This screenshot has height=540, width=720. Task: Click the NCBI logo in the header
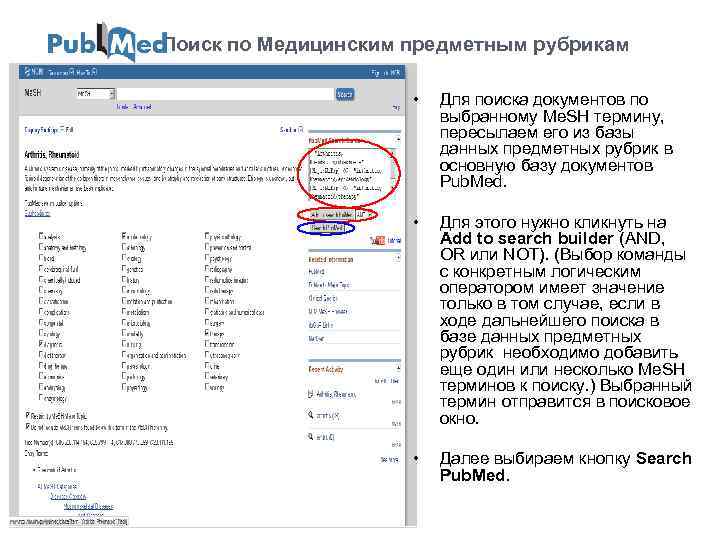[x=34, y=72]
